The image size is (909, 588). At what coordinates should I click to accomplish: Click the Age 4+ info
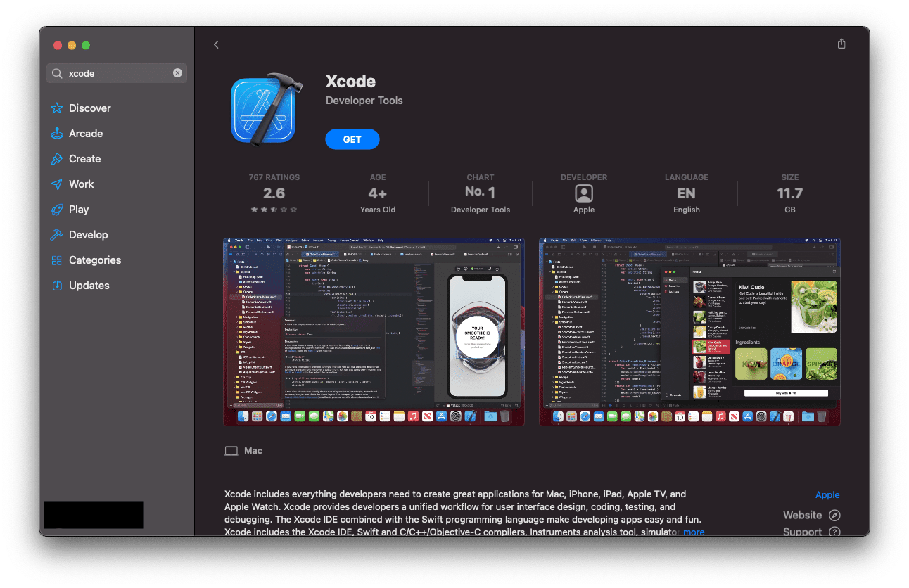click(378, 193)
